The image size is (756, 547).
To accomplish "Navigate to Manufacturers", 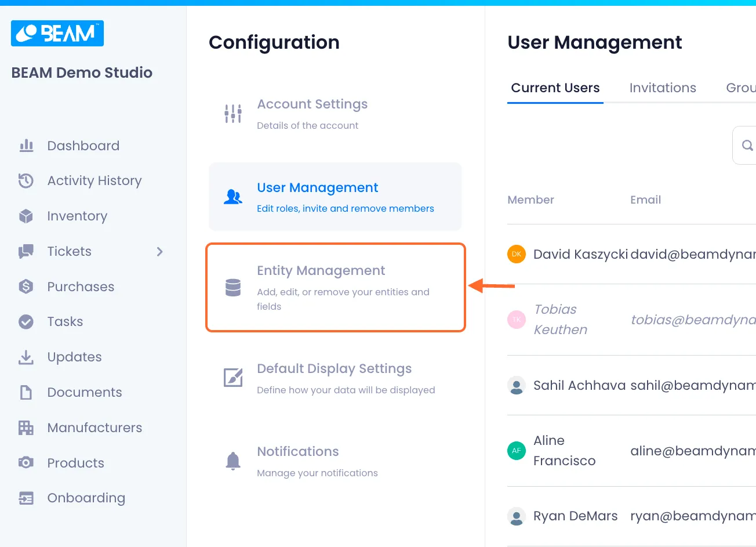I will [x=94, y=428].
